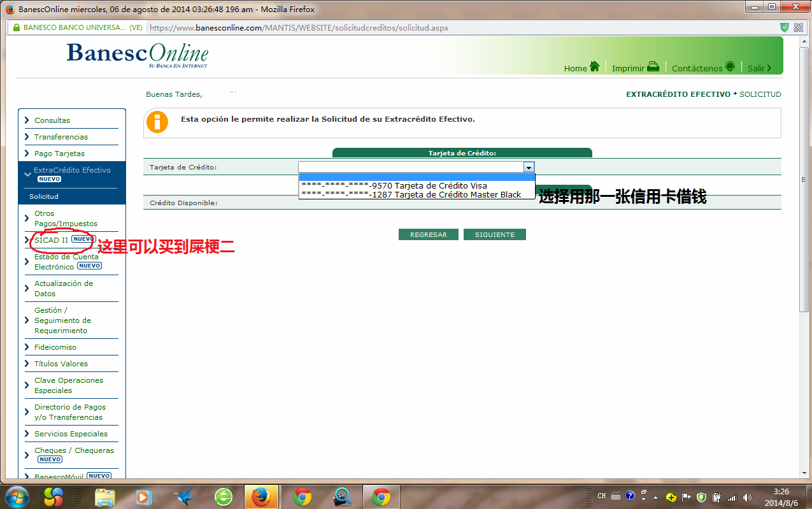Image resolution: width=812 pixels, height=509 pixels.
Task: Click the Imprimir printer icon
Action: [653, 67]
